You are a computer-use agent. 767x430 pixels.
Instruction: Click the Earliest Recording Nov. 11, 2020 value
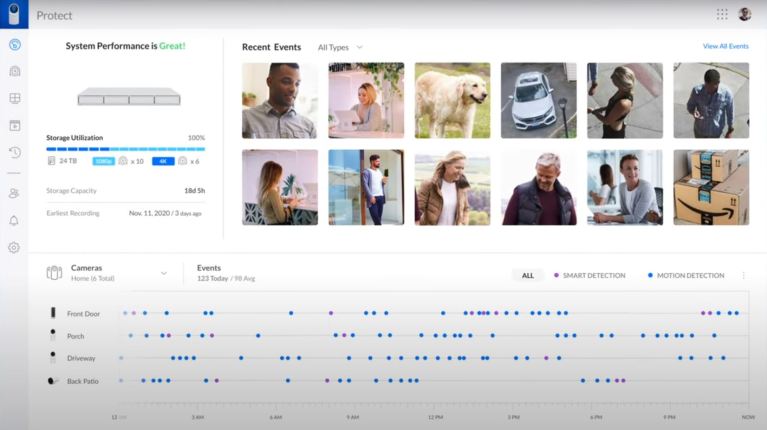click(x=165, y=213)
